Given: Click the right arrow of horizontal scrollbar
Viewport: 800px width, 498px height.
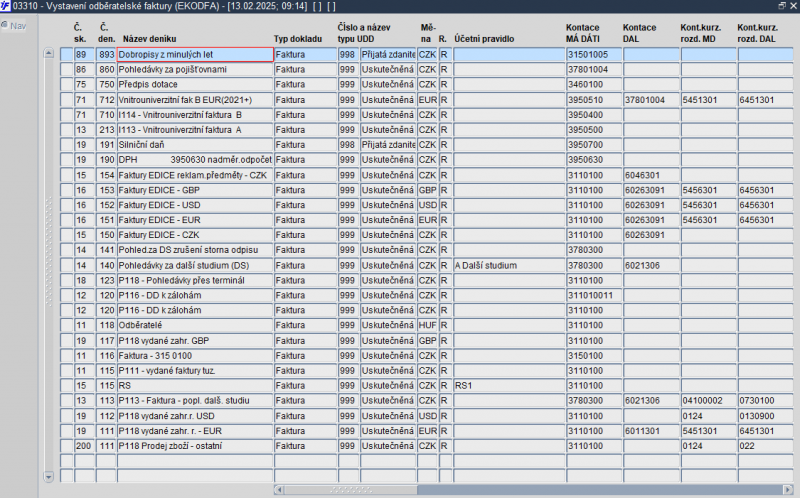Looking at the screenshot, I should point(787,490).
